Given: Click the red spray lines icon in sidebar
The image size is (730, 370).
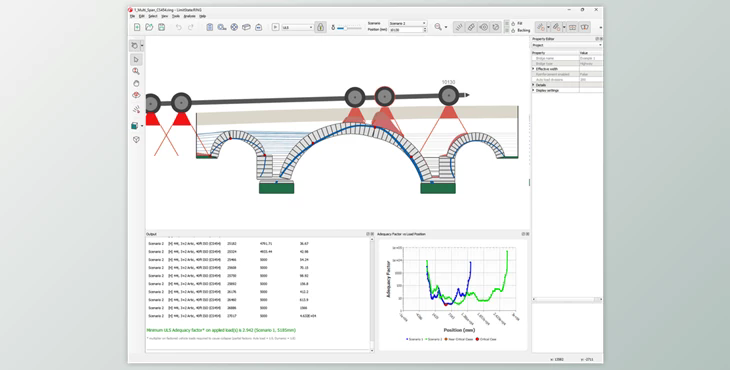Looking at the screenshot, I should pos(136,109).
